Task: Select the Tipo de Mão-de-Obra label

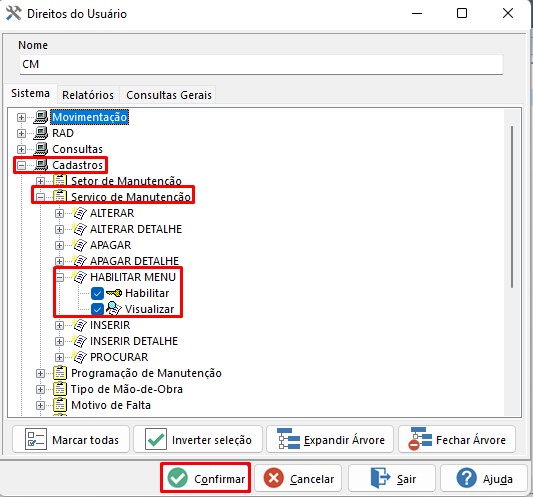Action: 126,389
